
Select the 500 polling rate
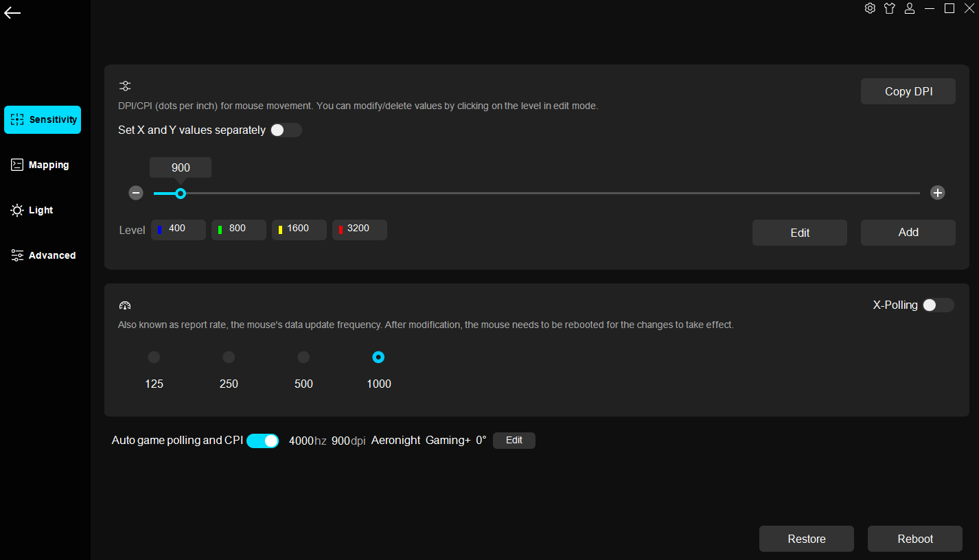(x=303, y=357)
